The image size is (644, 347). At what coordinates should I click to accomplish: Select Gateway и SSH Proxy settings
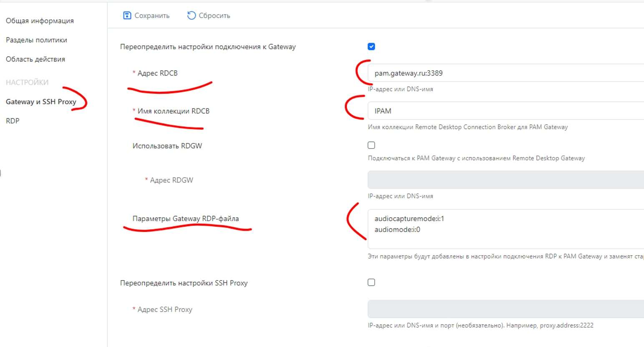(41, 102)
